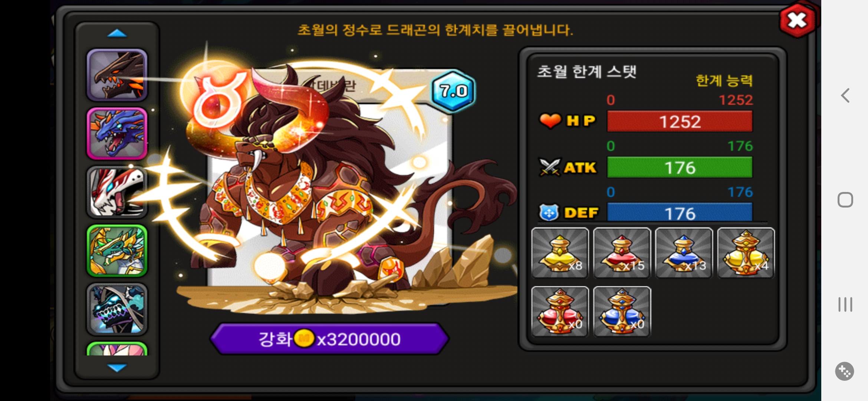Click the red HP bar showing 1252
Screen dimensions: 868x401
click(680, 121)
